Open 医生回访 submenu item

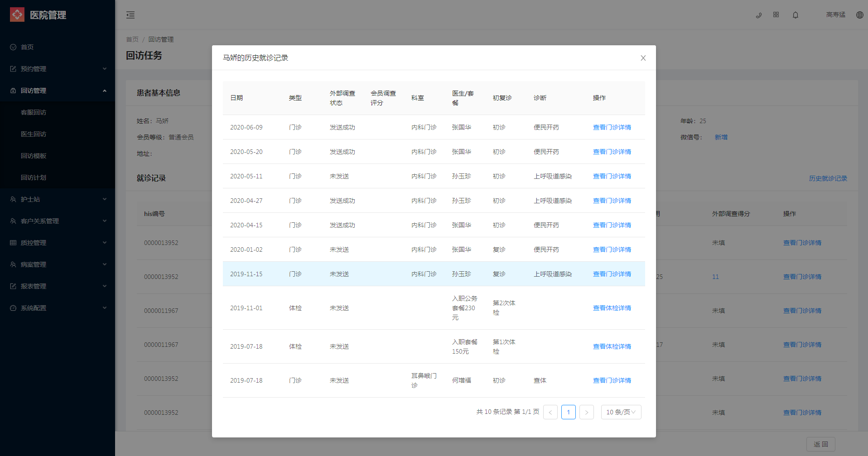(34, 134)
